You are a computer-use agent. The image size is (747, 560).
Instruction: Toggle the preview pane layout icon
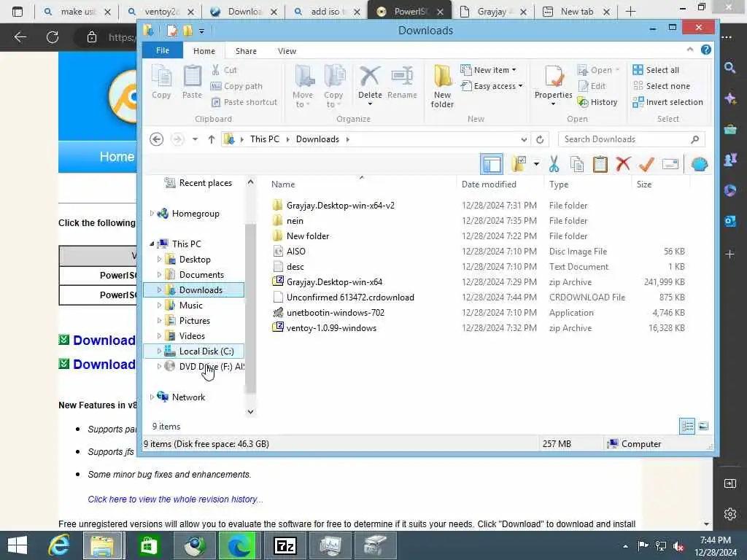click(492, 164)
